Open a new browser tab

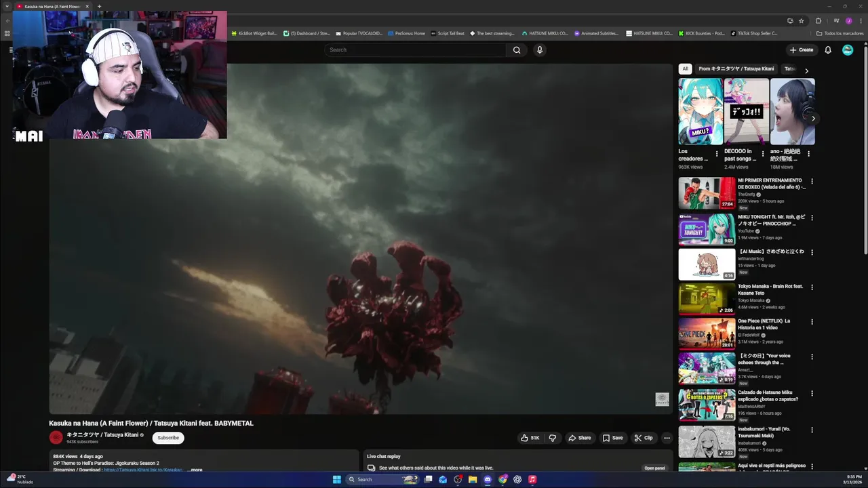(x=99, y=6)
